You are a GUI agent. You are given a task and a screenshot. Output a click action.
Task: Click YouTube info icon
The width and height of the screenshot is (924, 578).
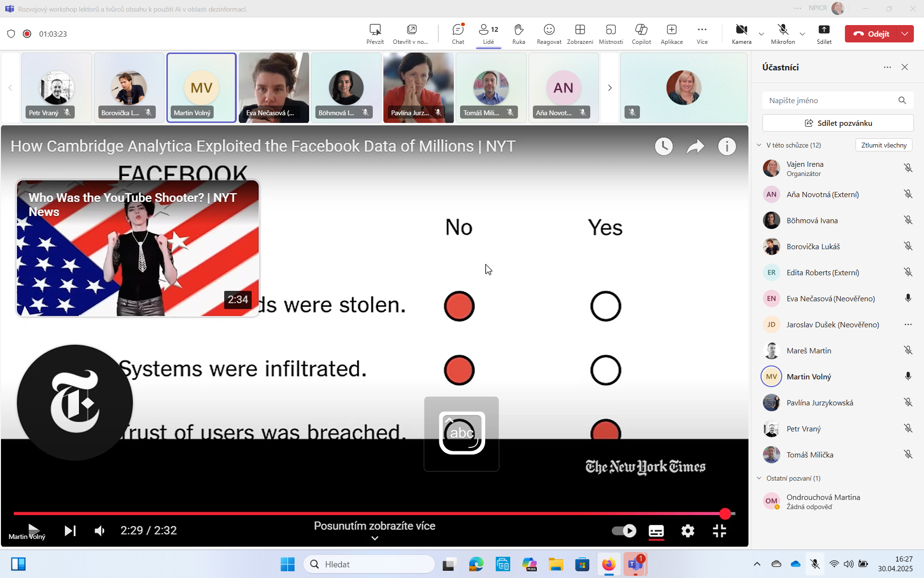(727, 146)
